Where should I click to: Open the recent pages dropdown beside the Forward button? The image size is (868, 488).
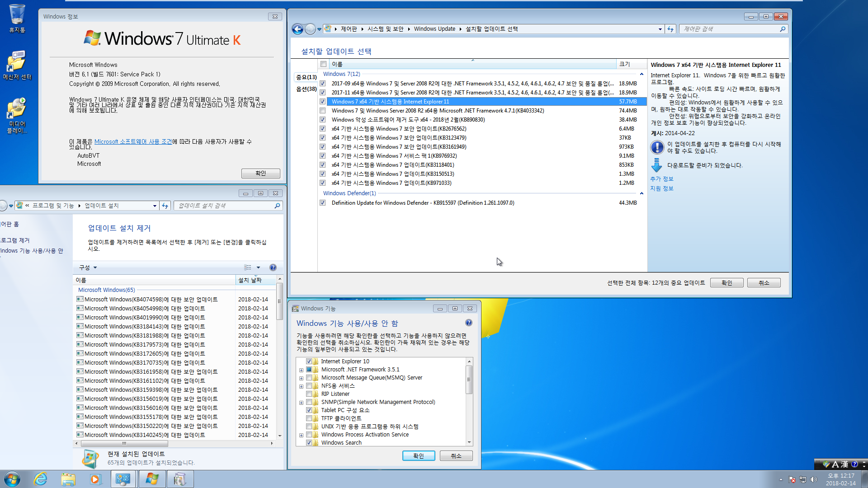(319, 29)
